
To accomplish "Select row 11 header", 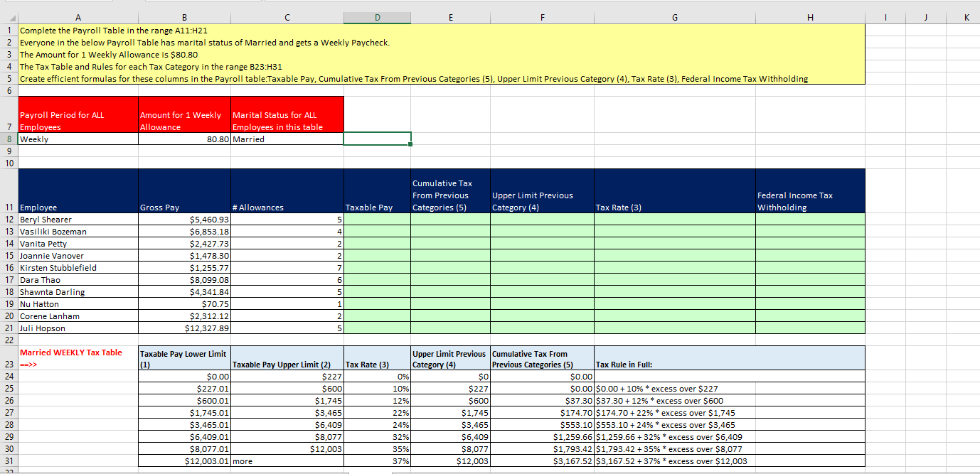I will [9, 207].
